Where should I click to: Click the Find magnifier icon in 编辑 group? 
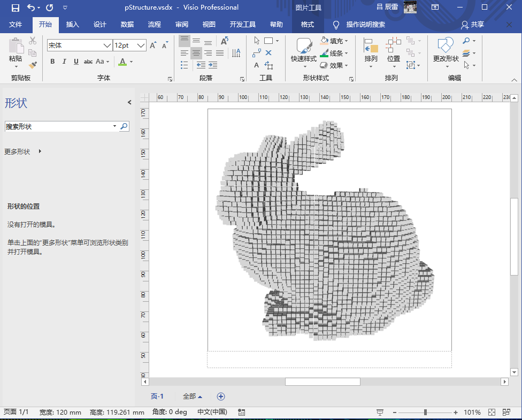(x=466, y=41)
